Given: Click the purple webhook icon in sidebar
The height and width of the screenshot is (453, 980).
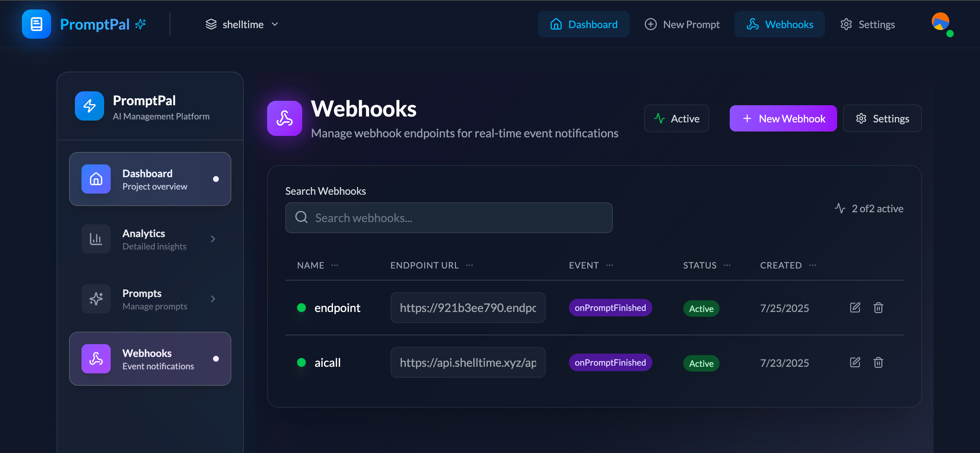Looking at the screenshot, I should (x=96, y=359).
